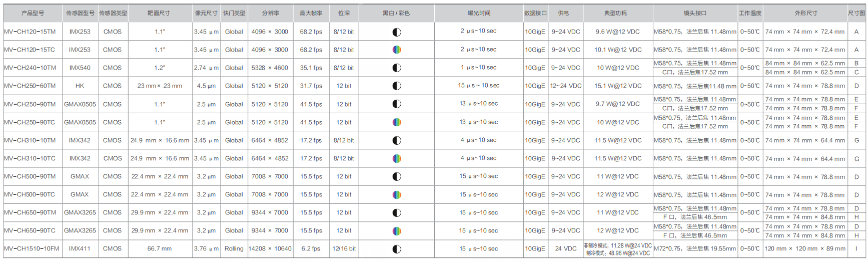Click the color icon for MV-CH310-10TC
868x262 pixels.
[397, 158]
